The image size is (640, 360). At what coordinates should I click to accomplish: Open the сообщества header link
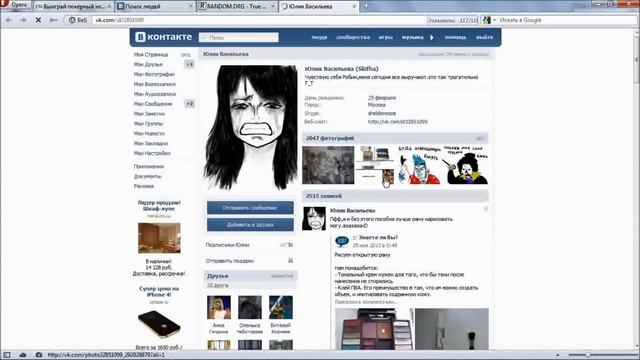(353, 37)
